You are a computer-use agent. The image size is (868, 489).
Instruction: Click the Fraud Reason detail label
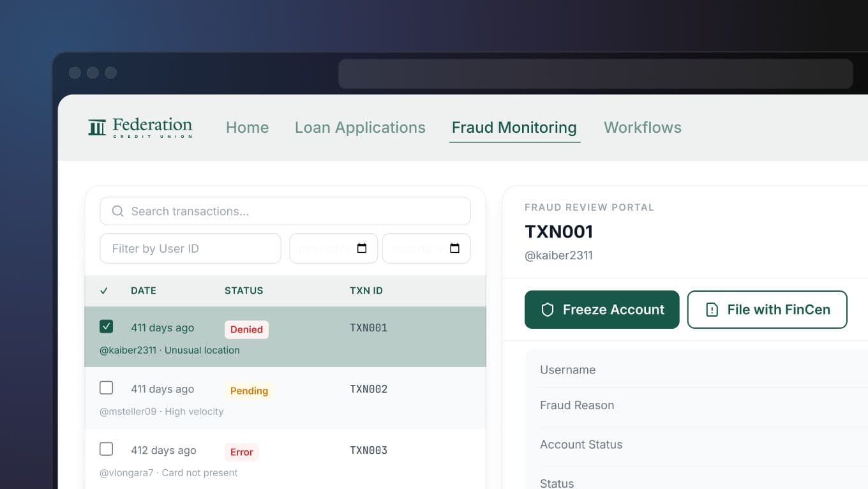coord(577,405)
